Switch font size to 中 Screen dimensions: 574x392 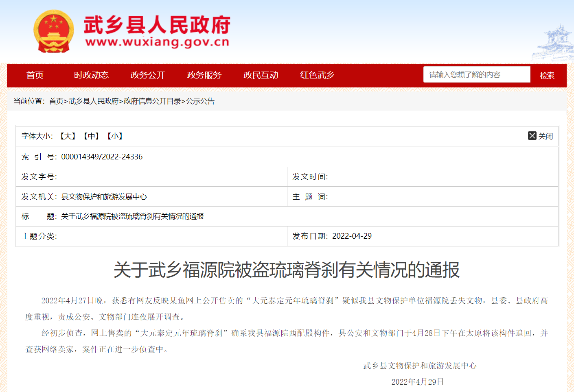[92, 136]
